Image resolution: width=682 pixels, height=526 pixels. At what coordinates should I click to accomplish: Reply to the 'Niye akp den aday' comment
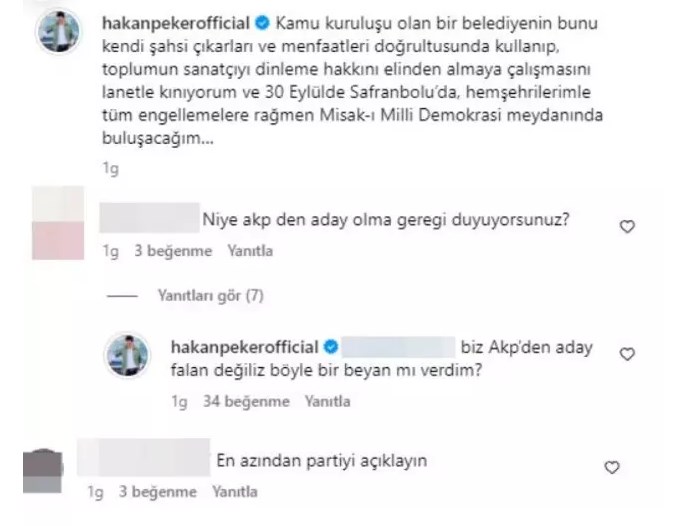click(250, 251)
